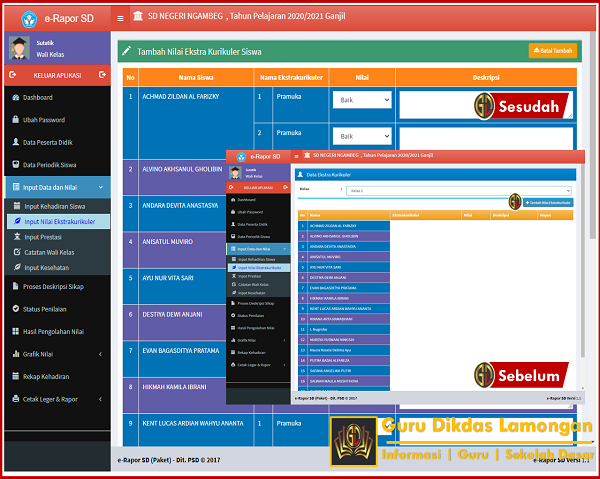Open Proses Deskripsi Sikap page
The height and width of the screenshot is (479, 600).
pos(57,286)
